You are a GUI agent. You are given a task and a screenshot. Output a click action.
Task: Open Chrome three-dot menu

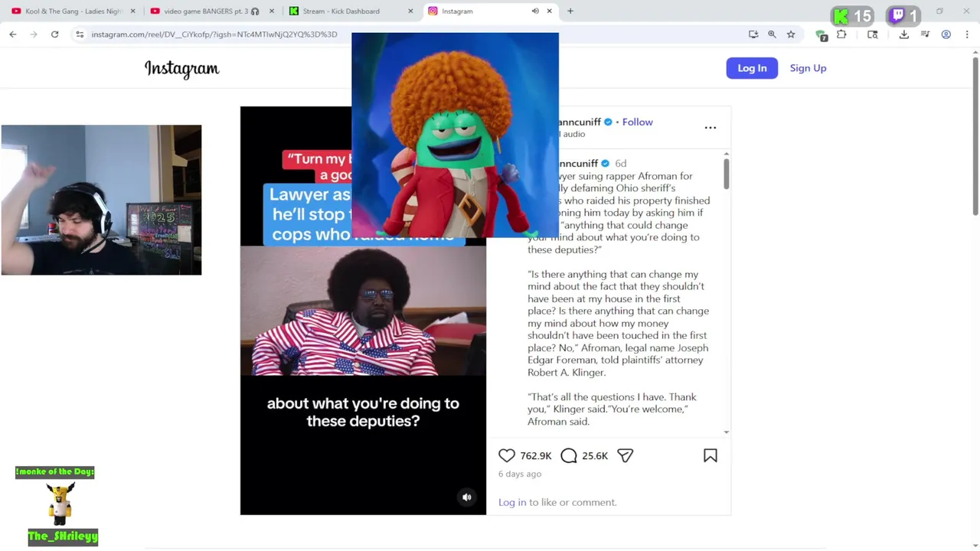pyautogui.click(x=967, y=34)
